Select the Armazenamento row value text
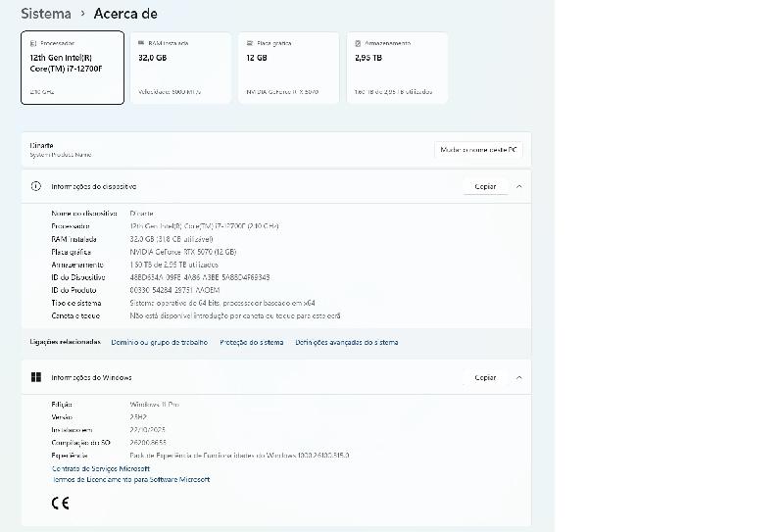 (x=174, y=265)
